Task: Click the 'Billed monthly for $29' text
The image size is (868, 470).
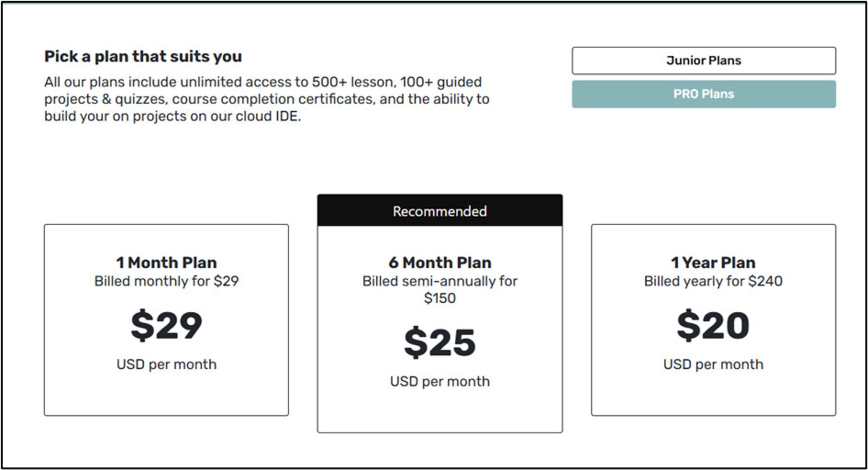Action: tap(166, 281)
